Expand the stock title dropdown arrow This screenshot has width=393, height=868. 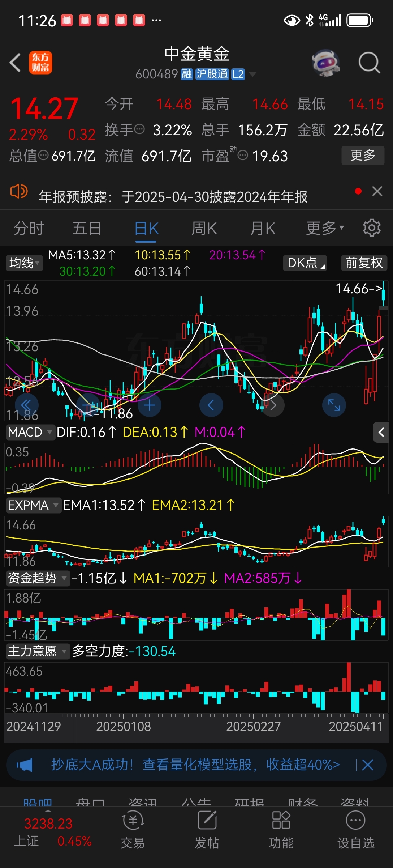252,74
